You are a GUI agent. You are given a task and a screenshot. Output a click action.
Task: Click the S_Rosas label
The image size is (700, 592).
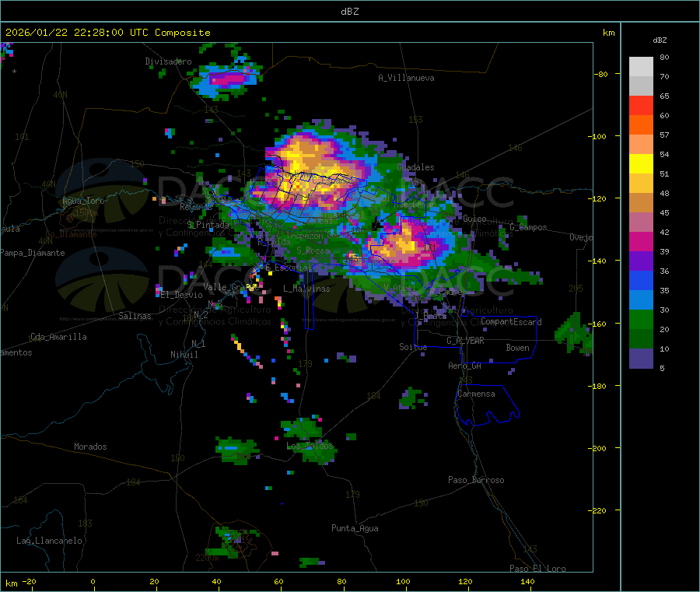tap(313, 250)
